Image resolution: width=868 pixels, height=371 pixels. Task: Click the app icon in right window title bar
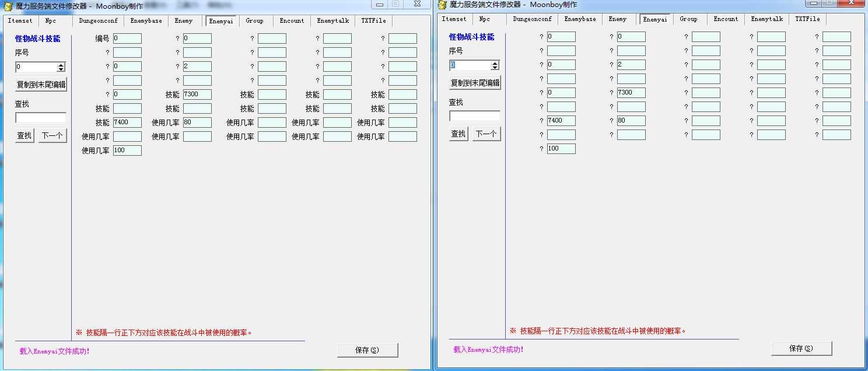click(442, 5)
